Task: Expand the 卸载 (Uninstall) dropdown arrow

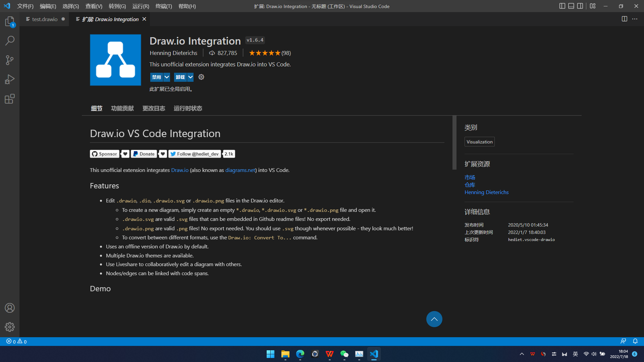Action: coord(190,77)
